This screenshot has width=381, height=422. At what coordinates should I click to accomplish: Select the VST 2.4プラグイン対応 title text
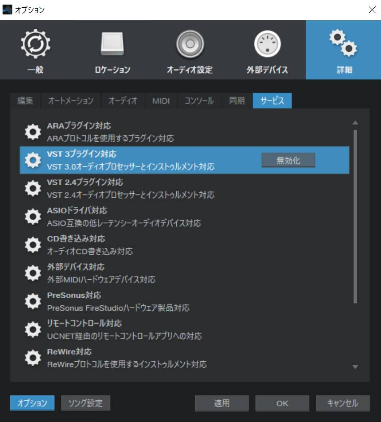85,182
